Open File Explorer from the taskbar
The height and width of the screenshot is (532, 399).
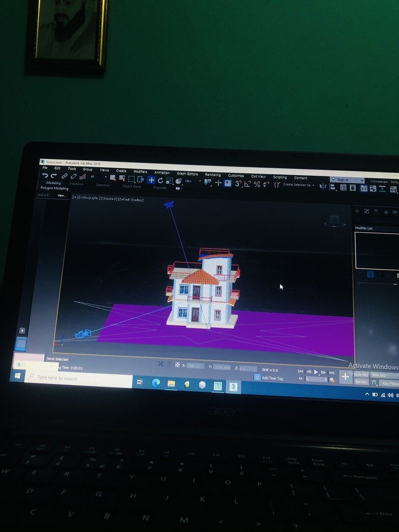(171, 384)
